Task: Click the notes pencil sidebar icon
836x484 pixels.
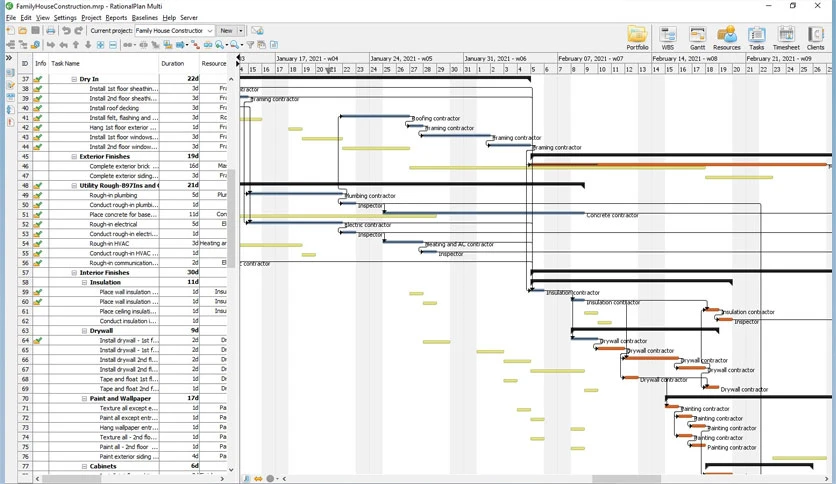Action: [10, 85]
